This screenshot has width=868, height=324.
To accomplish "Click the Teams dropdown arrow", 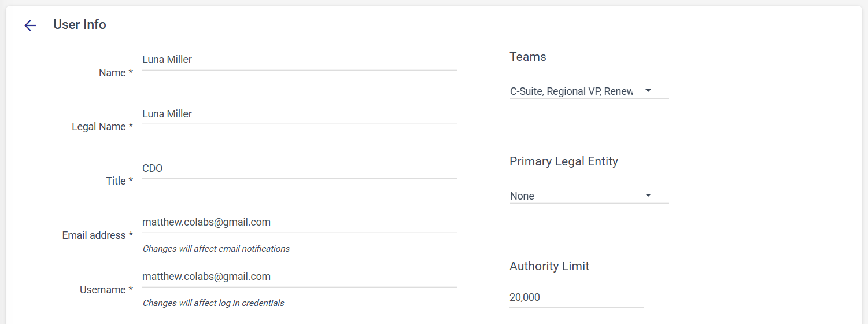I will [648, 91].
